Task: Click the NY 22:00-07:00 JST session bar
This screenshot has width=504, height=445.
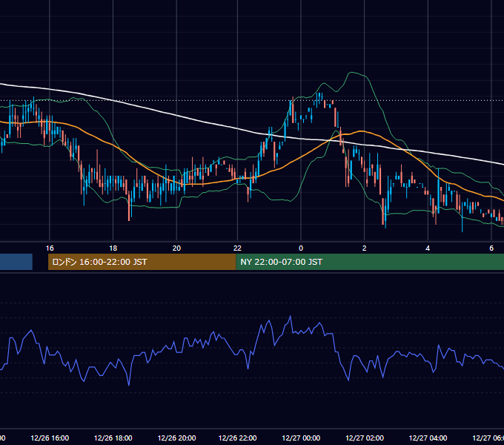Action: [x=370, y=262]
